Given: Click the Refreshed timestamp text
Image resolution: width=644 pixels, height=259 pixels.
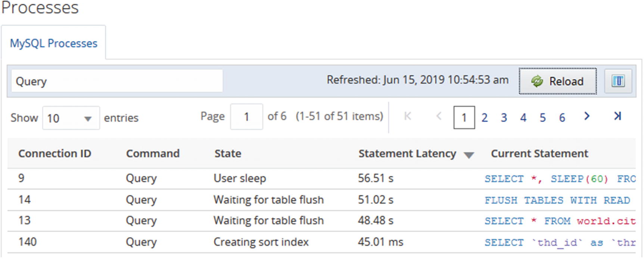Looking at the screenshot, I should click(417, 80).
